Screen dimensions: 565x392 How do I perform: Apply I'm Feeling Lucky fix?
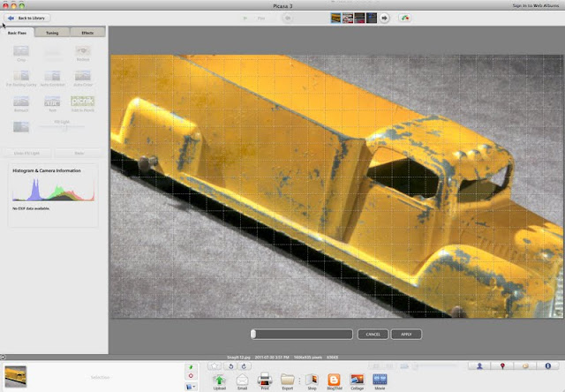(x=21, y=76)
